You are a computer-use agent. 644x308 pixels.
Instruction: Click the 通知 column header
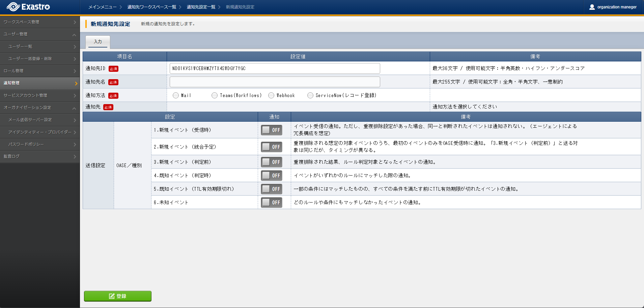[x=274, y=117]
